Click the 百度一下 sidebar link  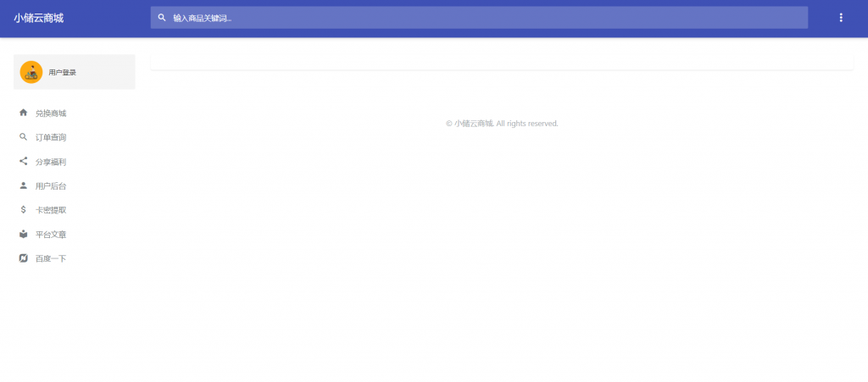(x=51, y=258)
